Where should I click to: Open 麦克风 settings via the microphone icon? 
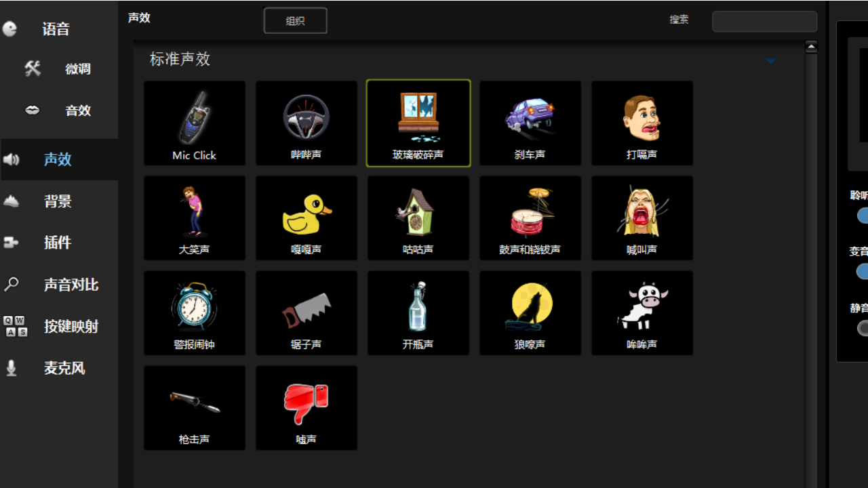click(12, 367)
